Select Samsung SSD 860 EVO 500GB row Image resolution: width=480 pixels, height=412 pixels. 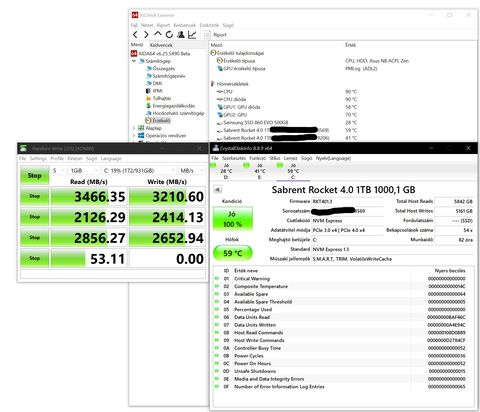click(x=252, y=122)
